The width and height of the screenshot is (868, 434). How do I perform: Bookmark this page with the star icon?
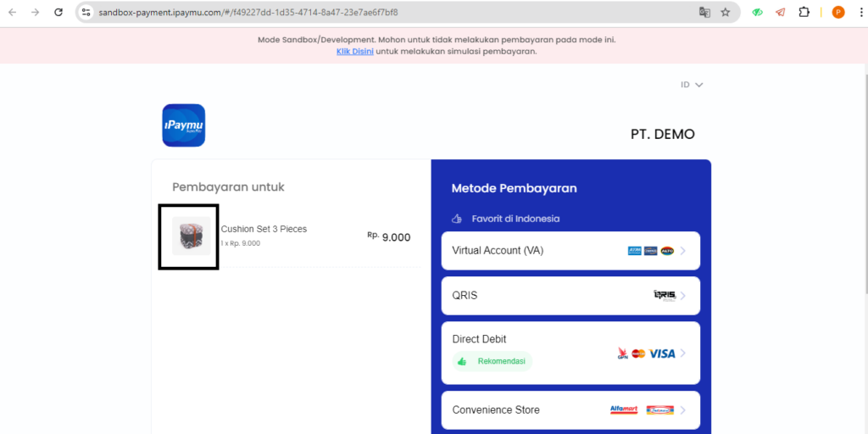pyautogui.click(x=726, y=13)
